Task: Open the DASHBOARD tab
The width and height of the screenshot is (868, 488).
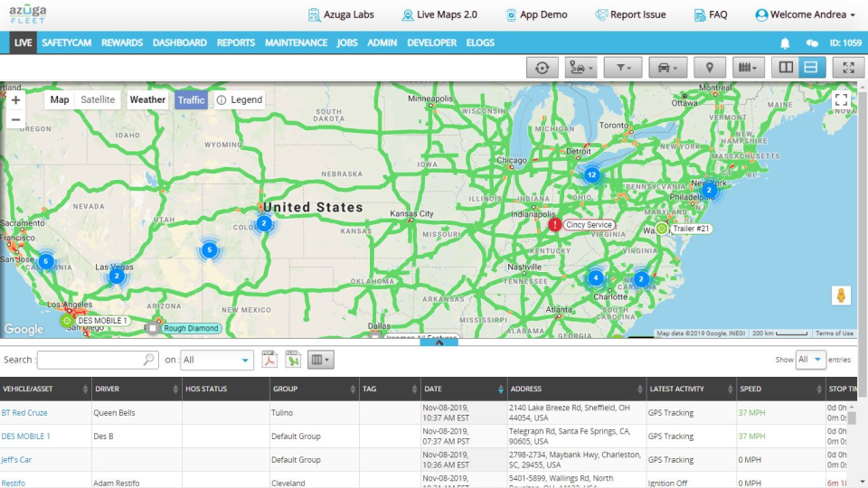Action: click(x=179, y=42)
